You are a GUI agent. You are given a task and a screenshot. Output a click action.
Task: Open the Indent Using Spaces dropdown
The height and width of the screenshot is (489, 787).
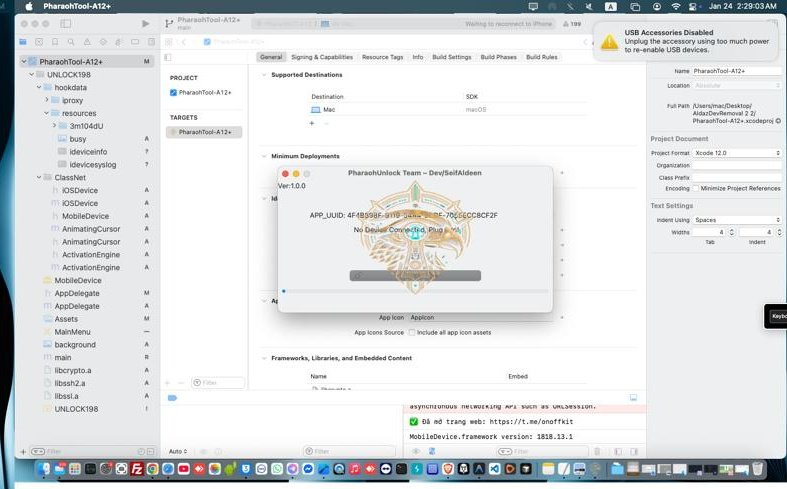tap(737, 220)
